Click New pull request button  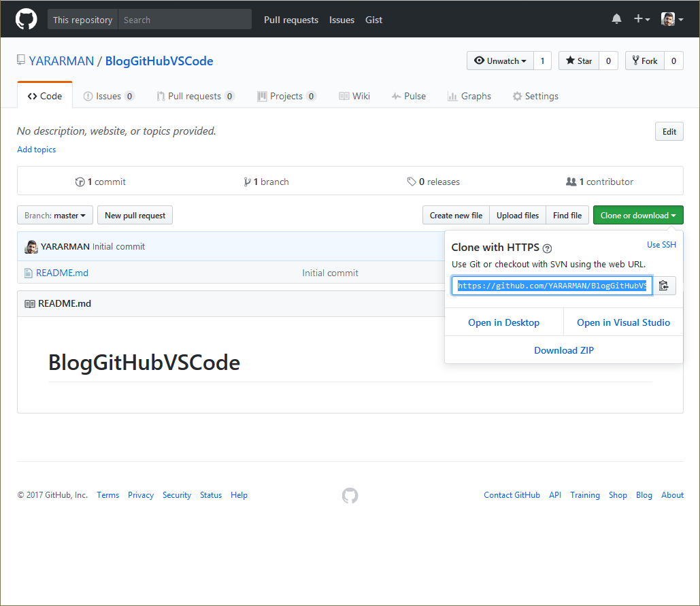click(x=135, y=215)
